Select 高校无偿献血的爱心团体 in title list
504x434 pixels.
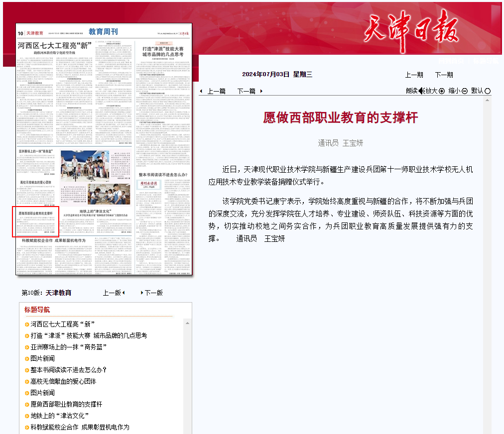tap(63, 381)
